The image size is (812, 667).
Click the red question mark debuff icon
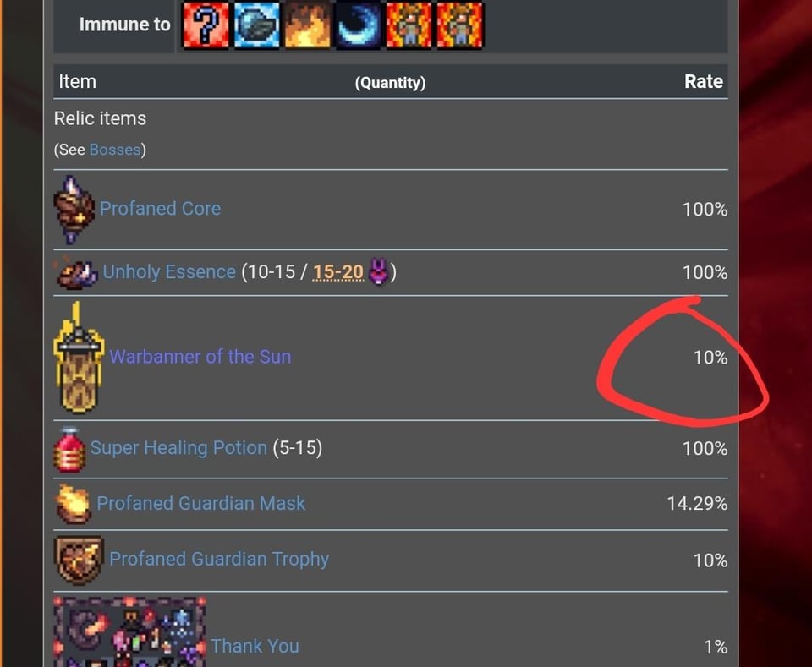(206, 25)
